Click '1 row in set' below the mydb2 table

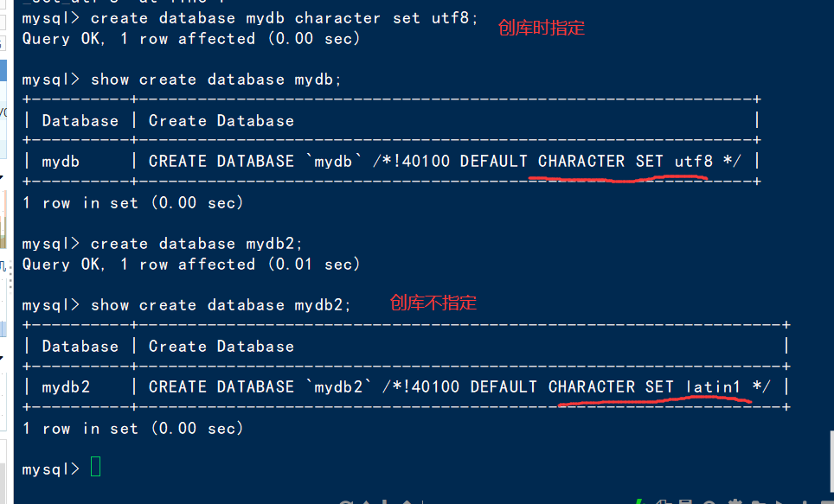pyautogui.click(x=80, y=429)
